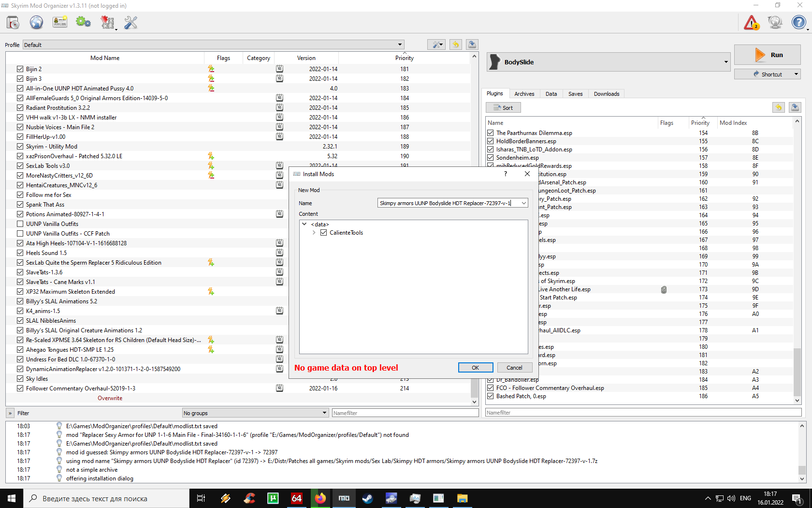Click the Sort button above the plugin list

coord(503,107)
